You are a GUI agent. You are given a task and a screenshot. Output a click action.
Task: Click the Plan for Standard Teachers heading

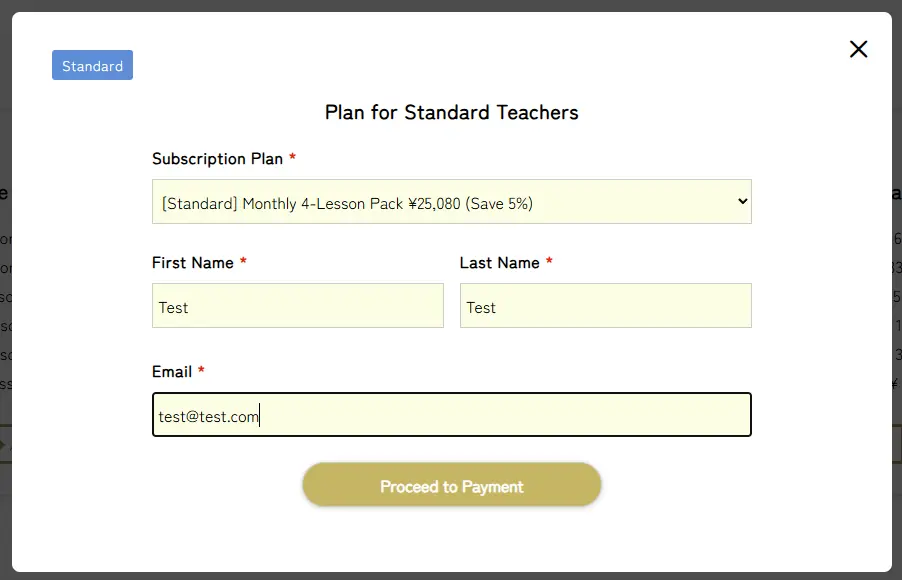(x=452, y=112)
